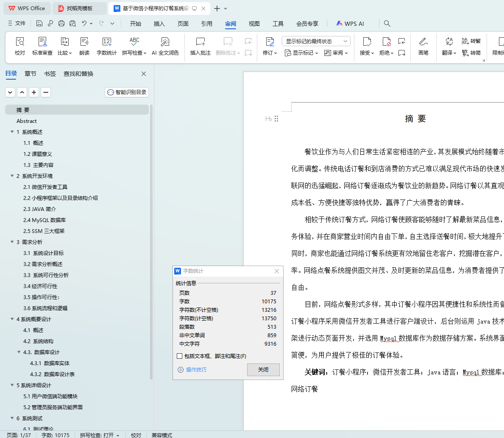
Task: Open the 视图 ribbon tab
Action: [254, 23]
